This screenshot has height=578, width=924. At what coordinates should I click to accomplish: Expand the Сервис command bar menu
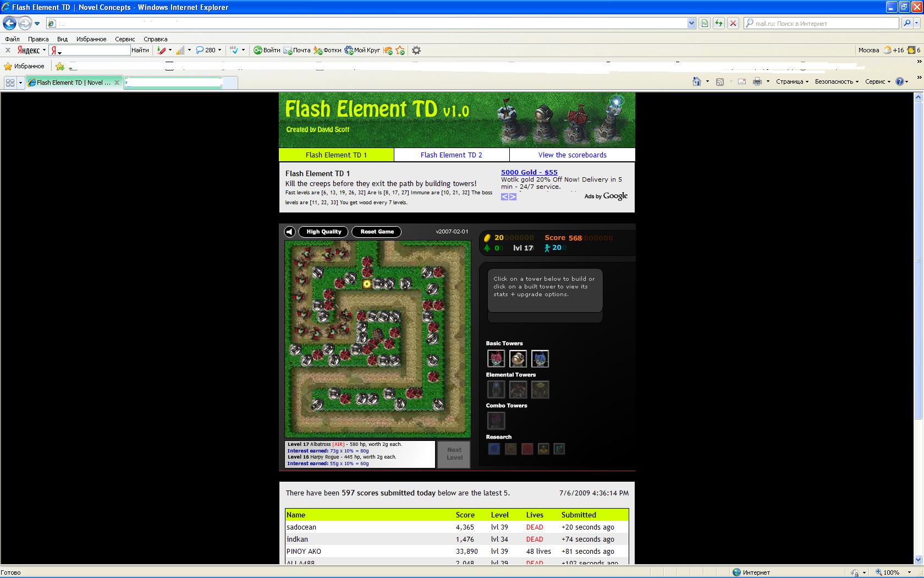pos(878,81)
